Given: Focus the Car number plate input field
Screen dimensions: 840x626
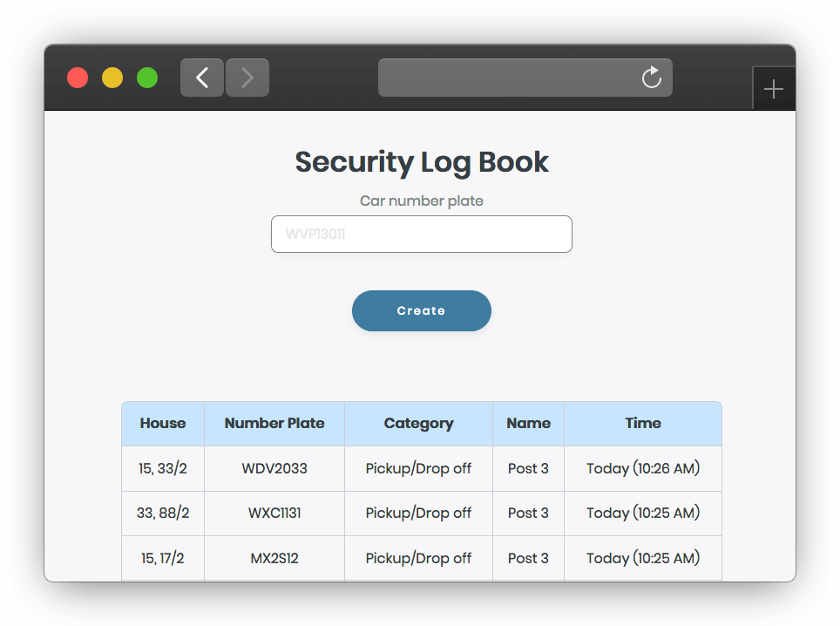Looking at the screenshot, I should 421,234.
